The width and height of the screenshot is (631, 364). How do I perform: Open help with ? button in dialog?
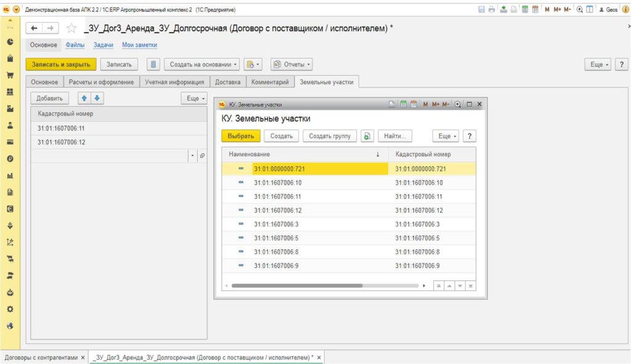tap(469, 136)
